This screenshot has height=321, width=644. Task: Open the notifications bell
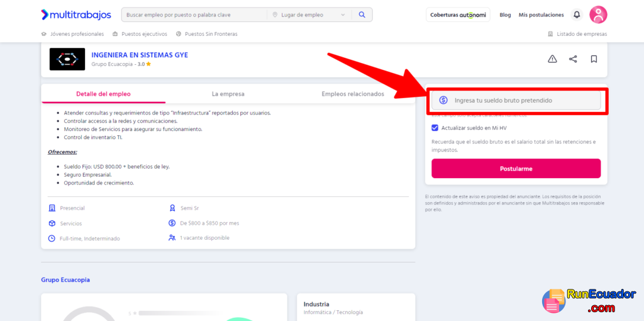pyautogui.click(x=577, y=15)
